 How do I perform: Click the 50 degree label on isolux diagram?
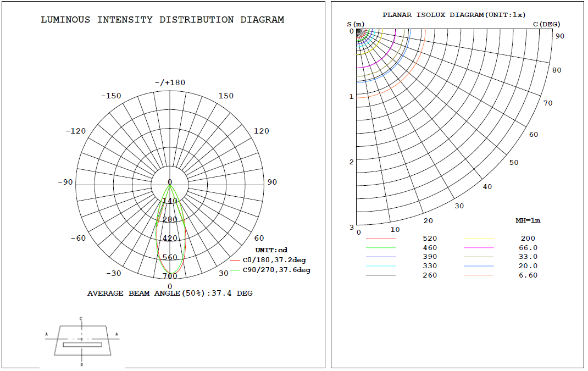[514, 163]
